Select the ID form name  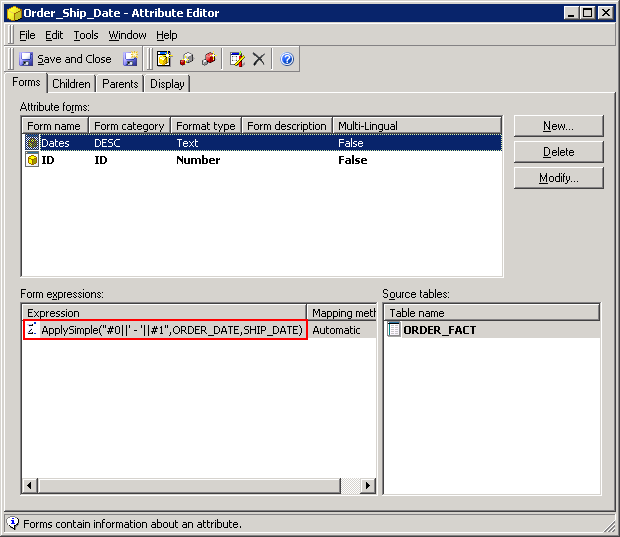[48, 160]
